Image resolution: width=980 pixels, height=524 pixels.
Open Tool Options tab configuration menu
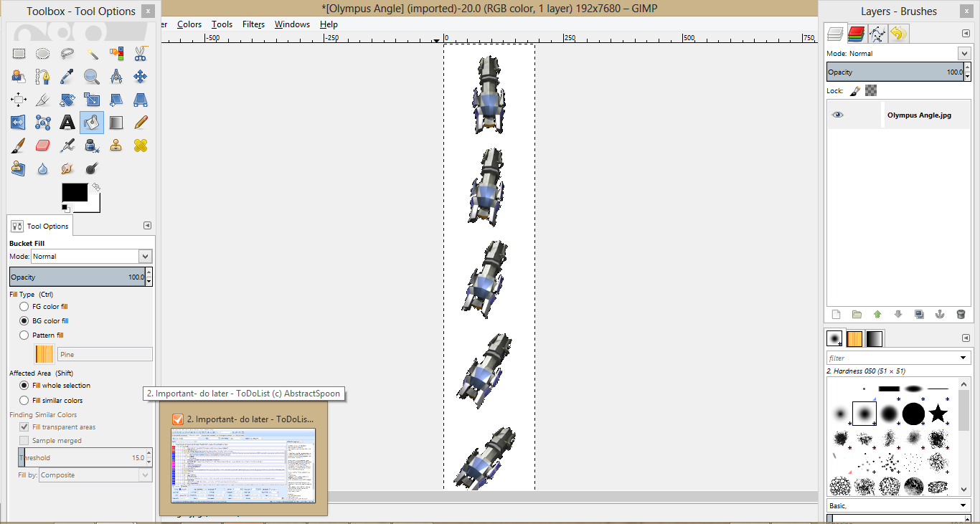[147, 225]
